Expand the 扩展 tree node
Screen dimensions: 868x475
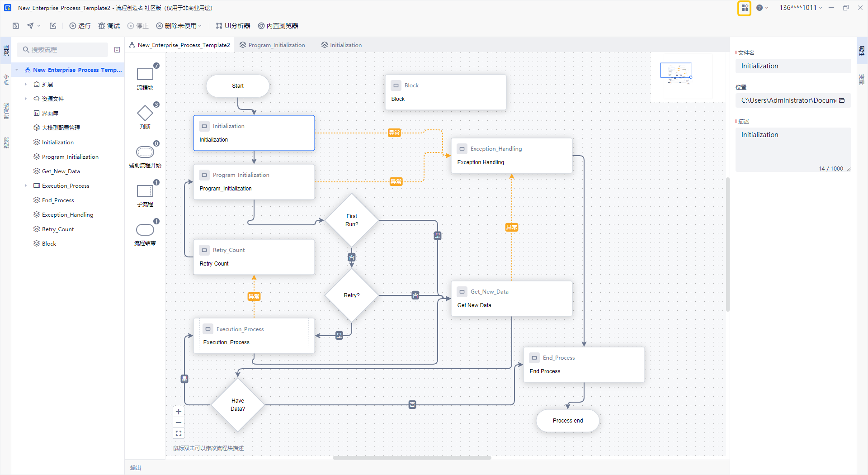coord(26,84)
